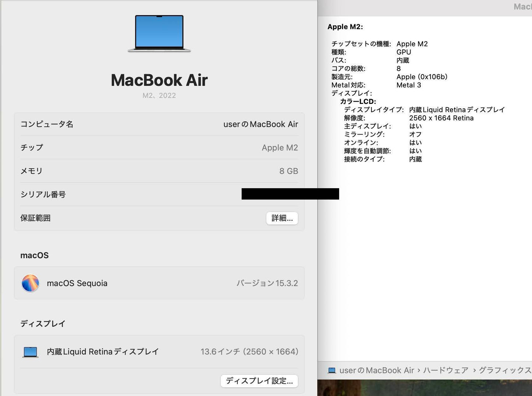Click the 保証範囲 row label
Screen dimensions: 532x396
pos(35,218)
